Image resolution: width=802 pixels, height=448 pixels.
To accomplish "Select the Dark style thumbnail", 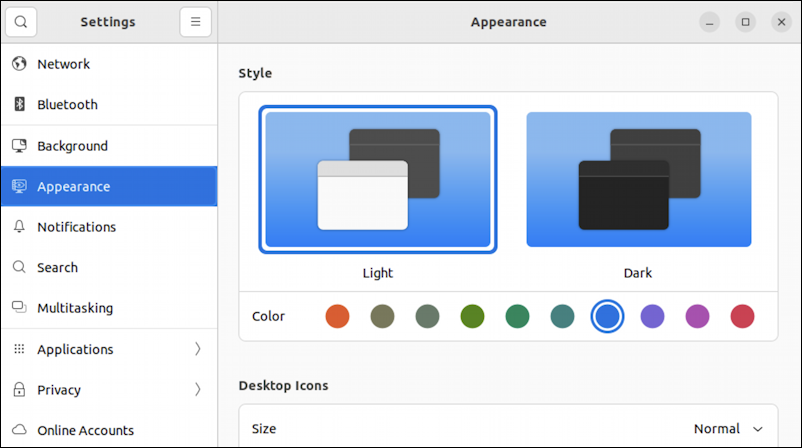I will pyautogui.click(x=639, y=180).
